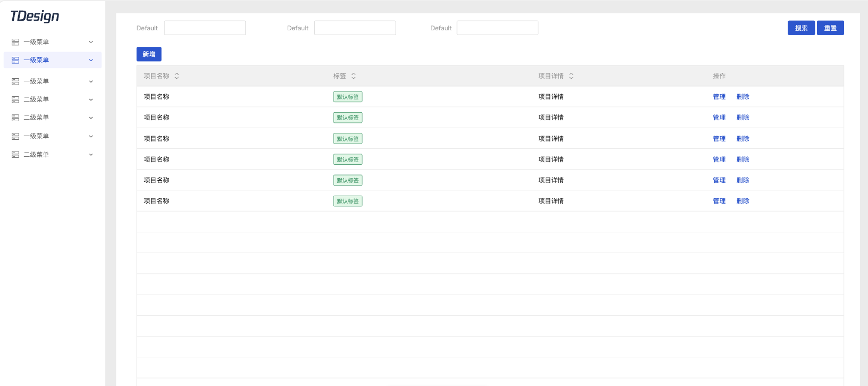Click the 标签 column header text
The image size is (868, 386).
[x=340, y=76]
